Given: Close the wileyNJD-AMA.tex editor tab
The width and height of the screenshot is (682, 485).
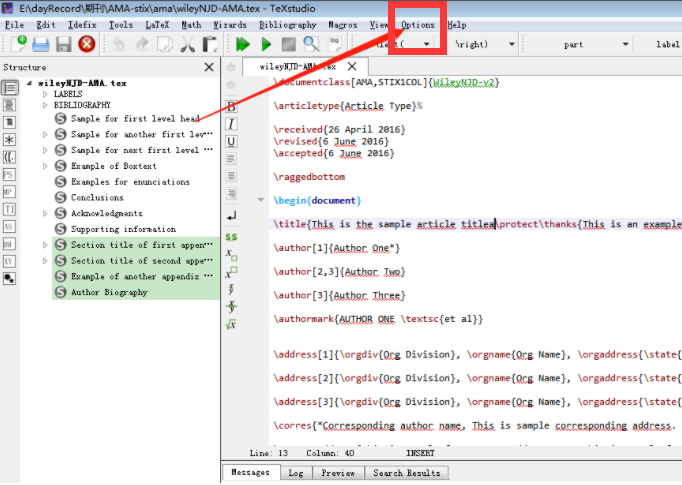Looking at the screenshot, I should click(x=352, y=67).
